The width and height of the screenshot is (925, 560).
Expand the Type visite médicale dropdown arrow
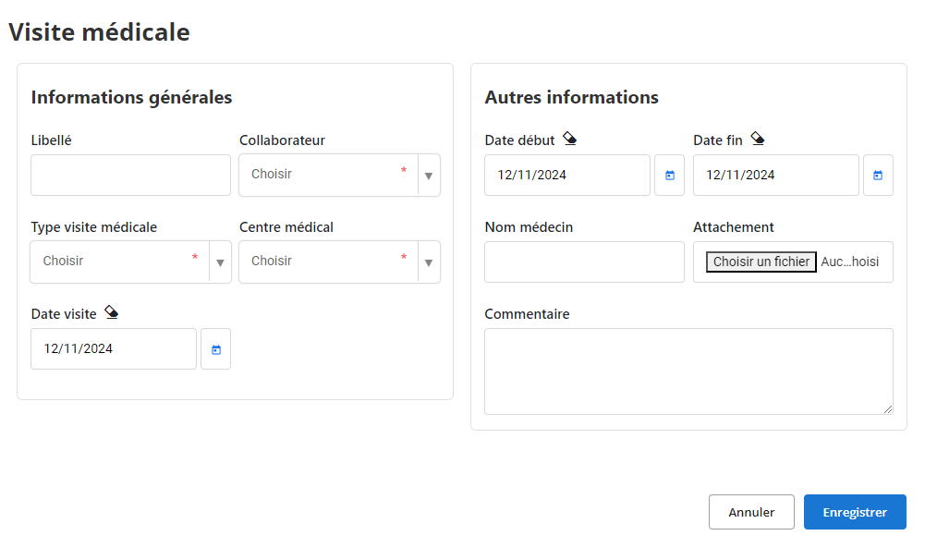[220, 262]
